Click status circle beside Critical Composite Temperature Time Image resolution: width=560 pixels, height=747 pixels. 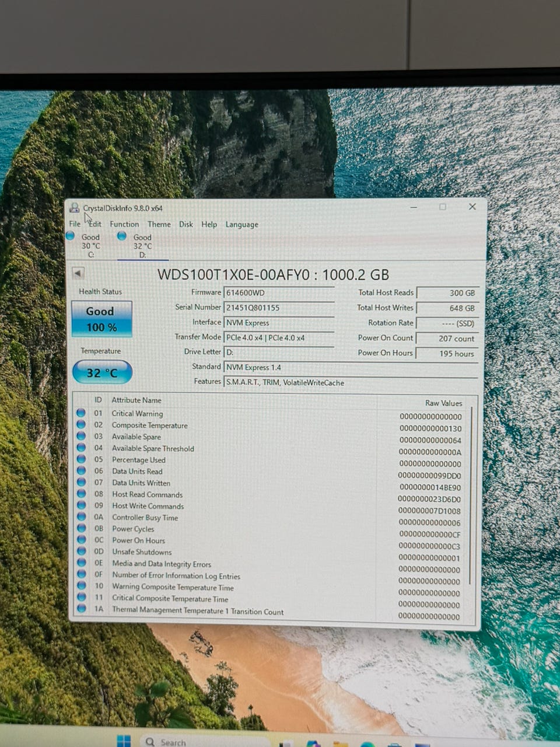coord(81,597)
